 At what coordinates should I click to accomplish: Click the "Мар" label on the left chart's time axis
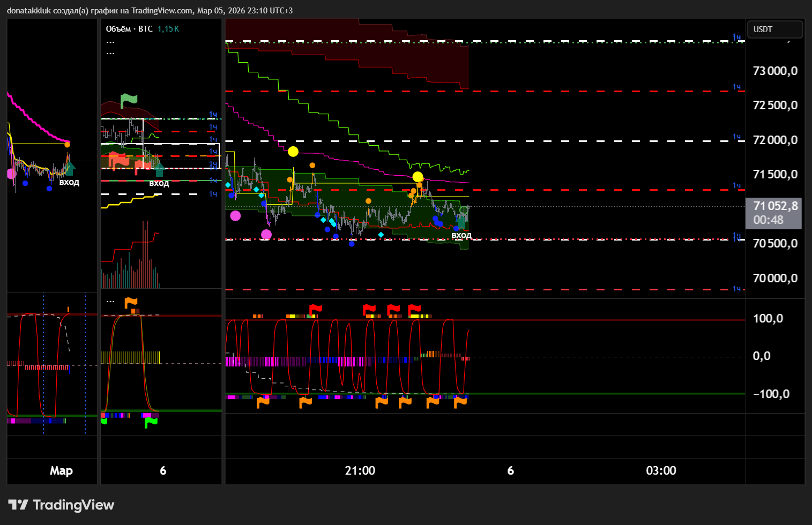click(x=61, y=471)
